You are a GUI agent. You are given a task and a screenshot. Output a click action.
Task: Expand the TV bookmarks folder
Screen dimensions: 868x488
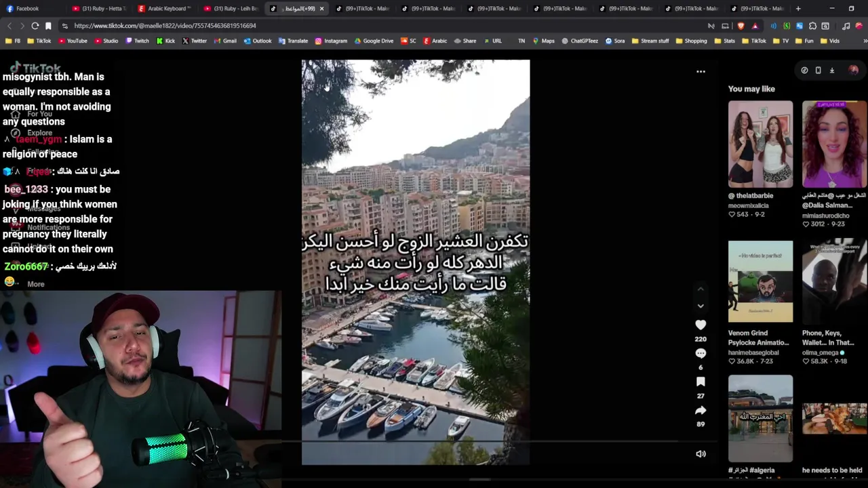pyautogui.click(x=781, y=41)
